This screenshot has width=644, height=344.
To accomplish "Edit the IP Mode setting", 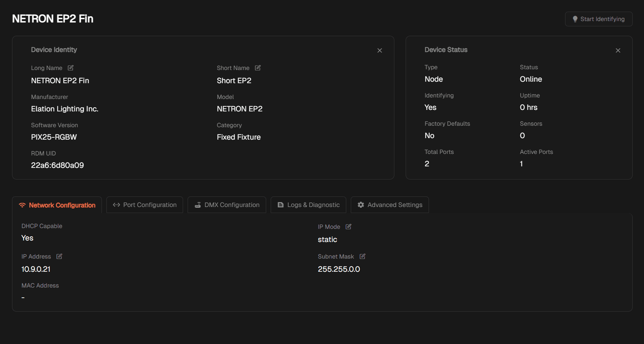I will [348, 227].
